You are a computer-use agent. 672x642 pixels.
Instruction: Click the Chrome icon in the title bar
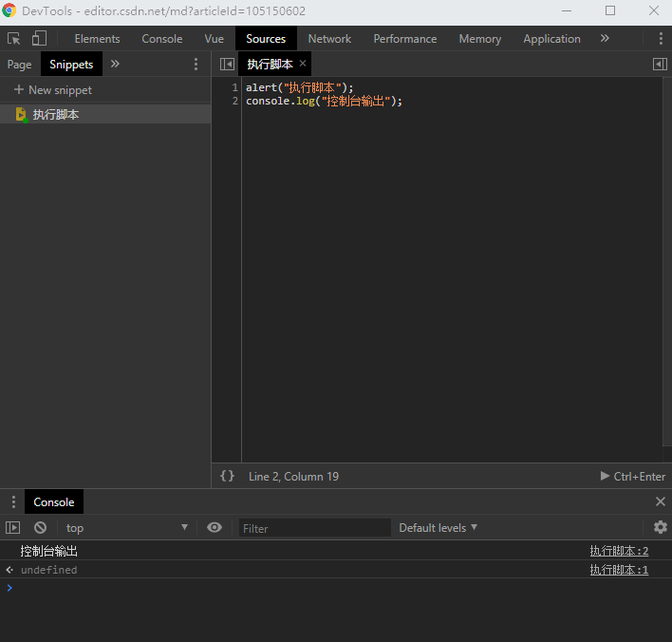pyautogui.click(x=9, y=10)
